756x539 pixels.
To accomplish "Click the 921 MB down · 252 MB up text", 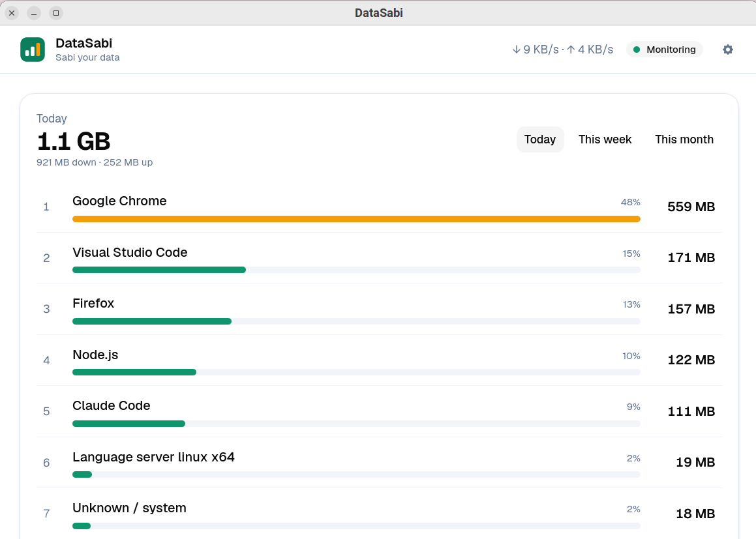I will pyautogui.click(x=95, y=162).
